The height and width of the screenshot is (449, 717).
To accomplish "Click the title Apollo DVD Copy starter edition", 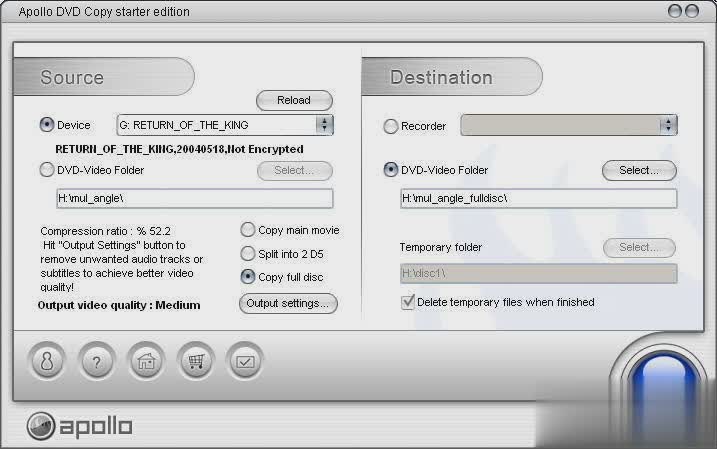I will (x=104, y=11).
